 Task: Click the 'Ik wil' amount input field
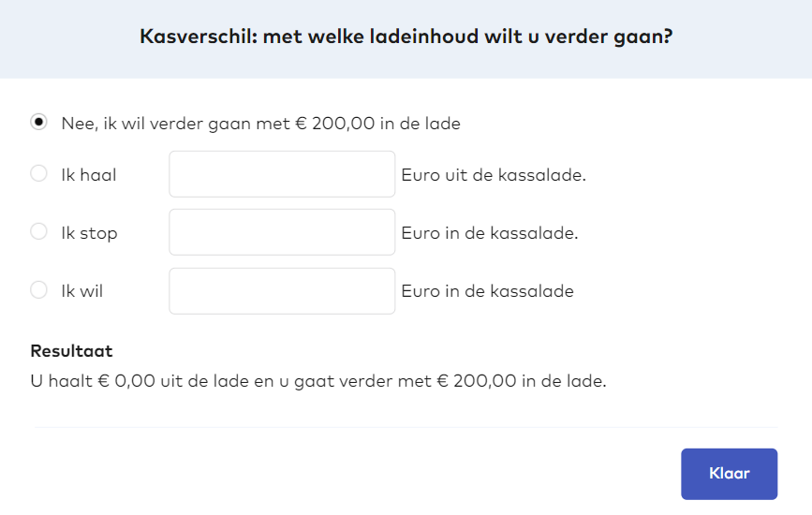pos(282,291)
